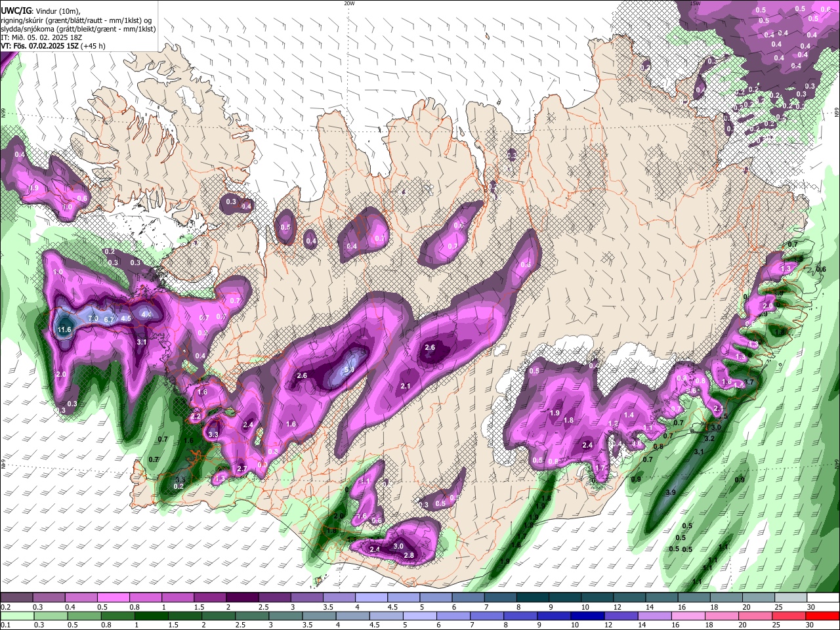
Task: Click the snow legend swatch labeled 14
Action: coord(661,597)
